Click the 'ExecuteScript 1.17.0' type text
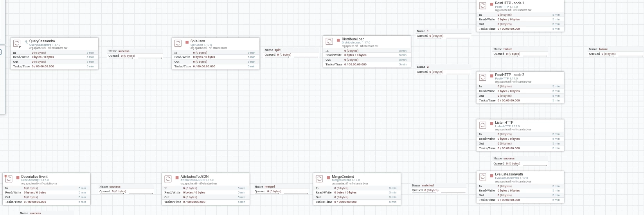644x215 pixels. click(x=35, y=180)
